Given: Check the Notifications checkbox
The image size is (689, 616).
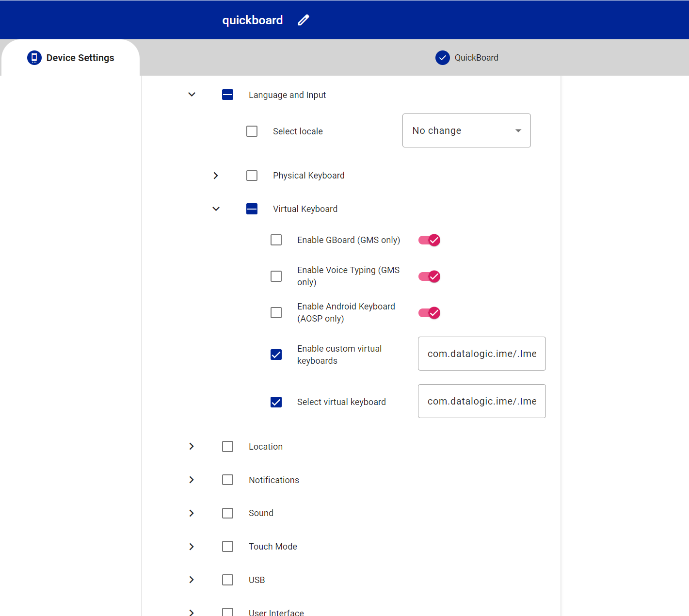Looking at the screenshot, I should pos(228,480).
